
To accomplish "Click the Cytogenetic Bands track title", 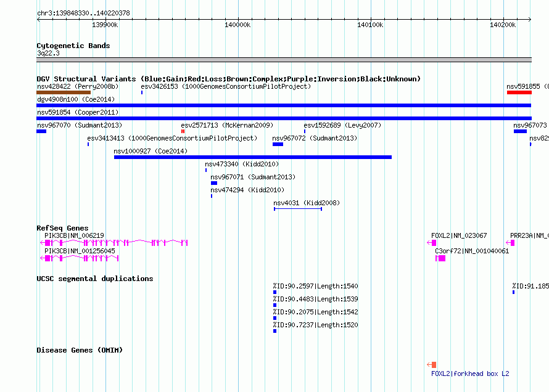I will point(73,46).
